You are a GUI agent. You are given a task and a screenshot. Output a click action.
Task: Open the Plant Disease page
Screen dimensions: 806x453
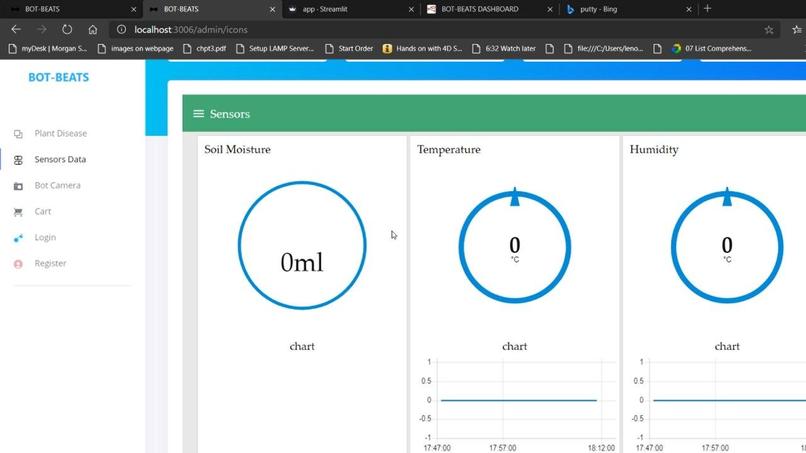click(x=61, y=133)
